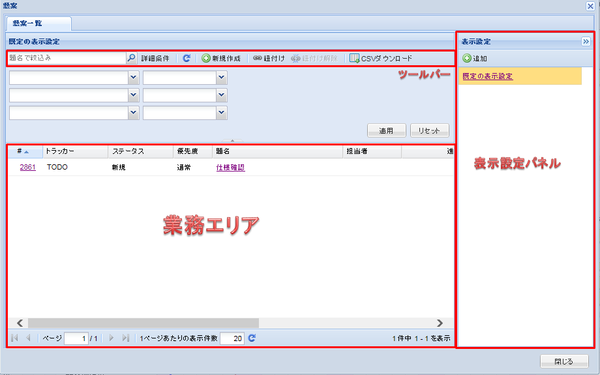Click the 適用 button

tap(386, 130)
